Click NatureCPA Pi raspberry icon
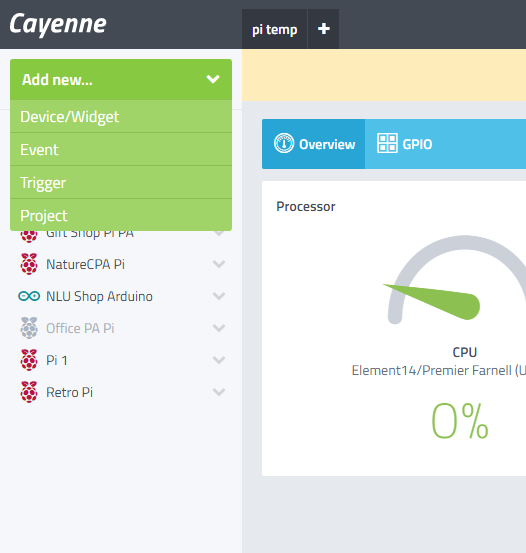This screenshot has height=553, width=526. (29, 264)
